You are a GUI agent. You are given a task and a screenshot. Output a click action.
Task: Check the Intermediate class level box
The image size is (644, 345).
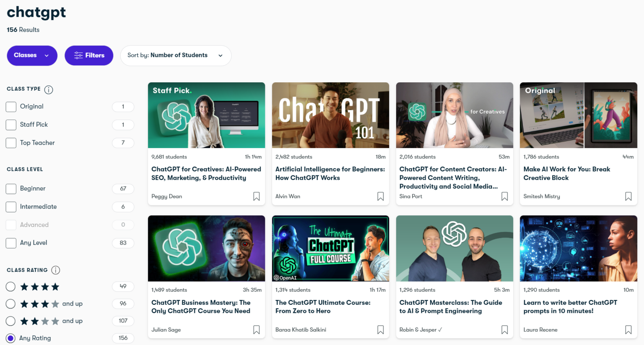11,206
